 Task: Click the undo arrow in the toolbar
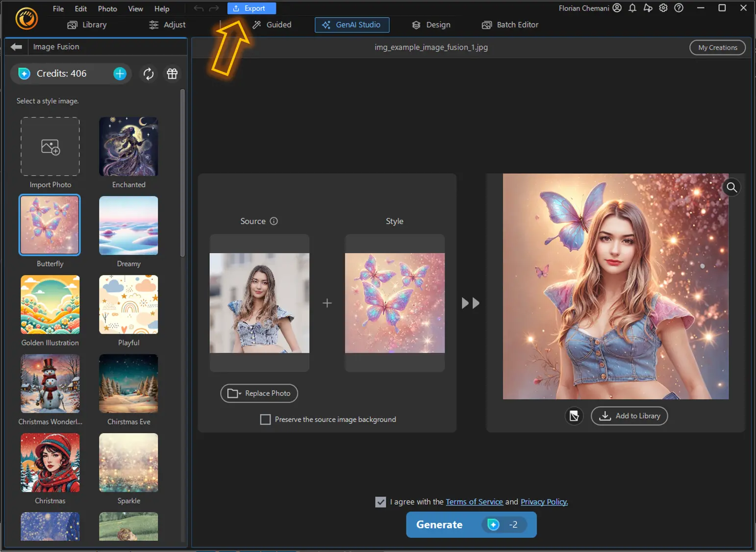tap(198, 8)
